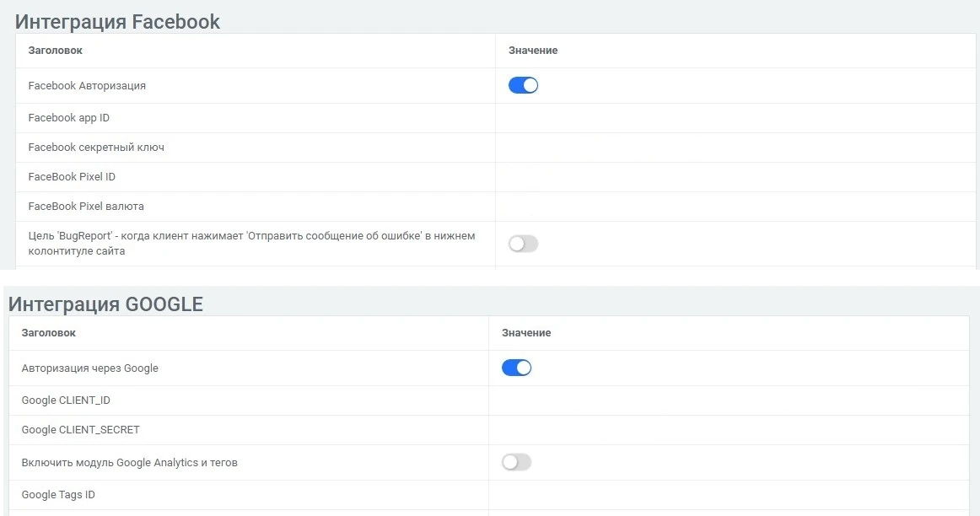
Task: Click the 'Заголовок' column header in Google table
Action: click(x=49, y=332)
